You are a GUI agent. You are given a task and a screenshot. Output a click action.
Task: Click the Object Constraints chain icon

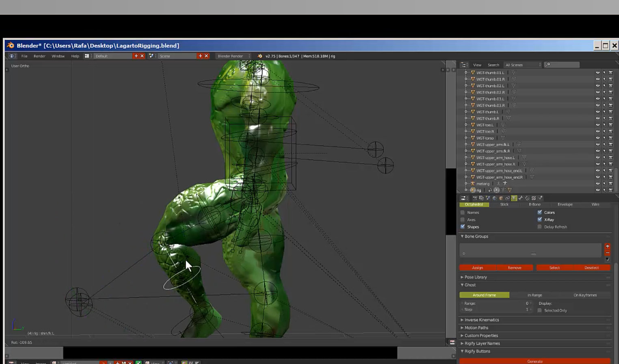coord(507,198)
